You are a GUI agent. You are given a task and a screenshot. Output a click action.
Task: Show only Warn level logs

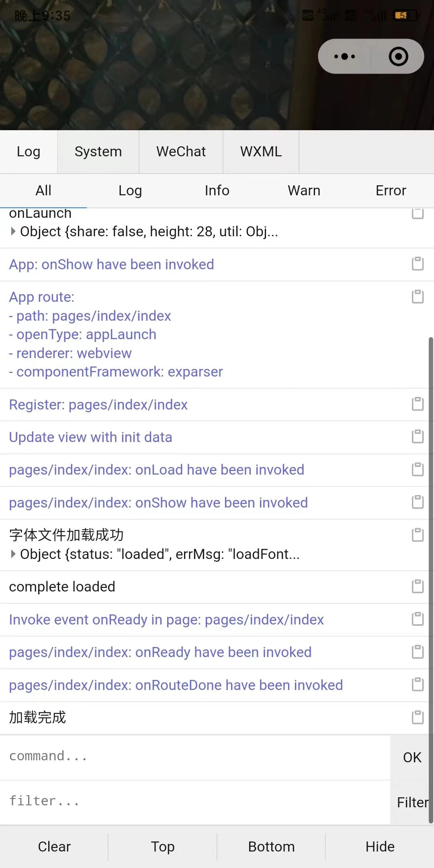tap(304, 190)
